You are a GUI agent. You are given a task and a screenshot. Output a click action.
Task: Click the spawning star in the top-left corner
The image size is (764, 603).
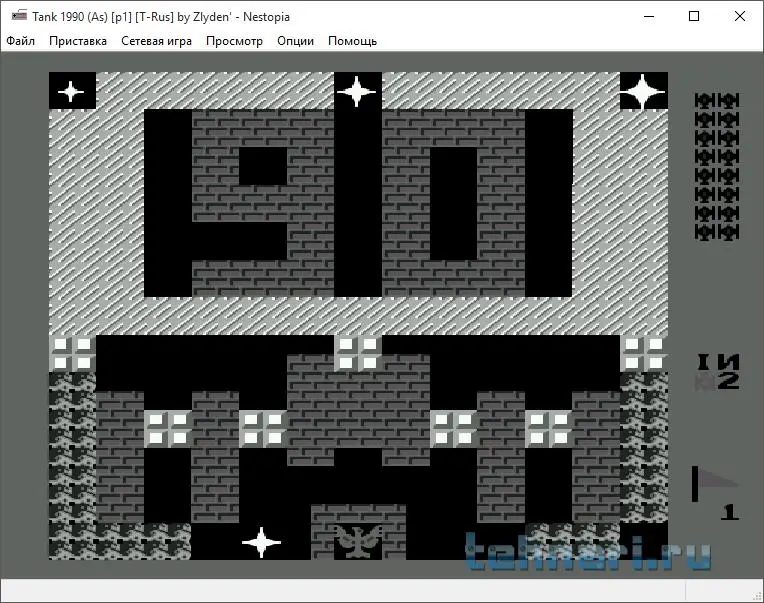click(71, 91)
